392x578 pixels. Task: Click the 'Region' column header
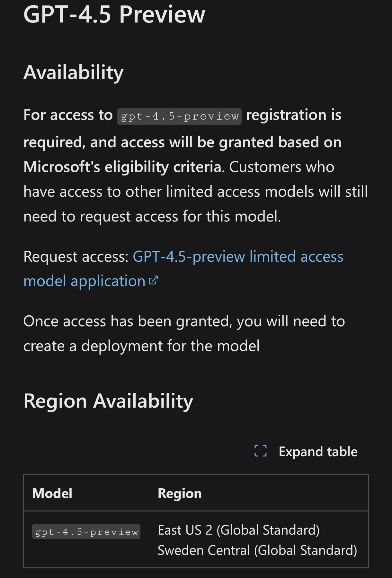point(180,493)
